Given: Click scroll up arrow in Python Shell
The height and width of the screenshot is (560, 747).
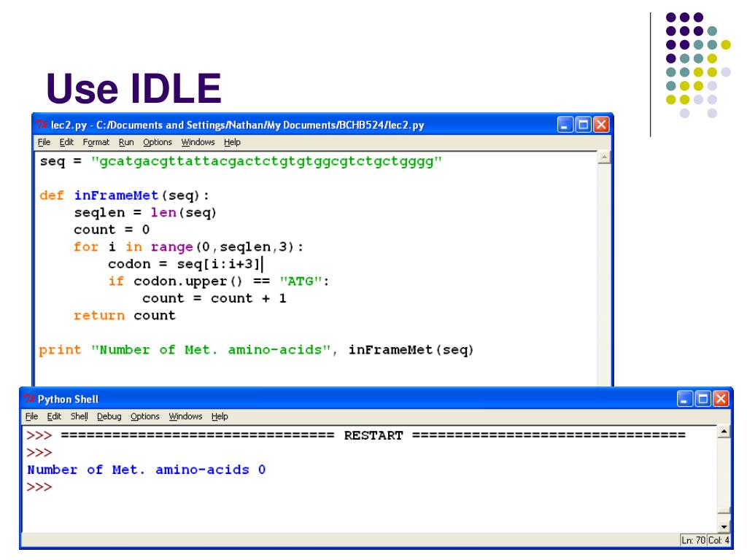Looking at the screenshot, I should [724, 432].
